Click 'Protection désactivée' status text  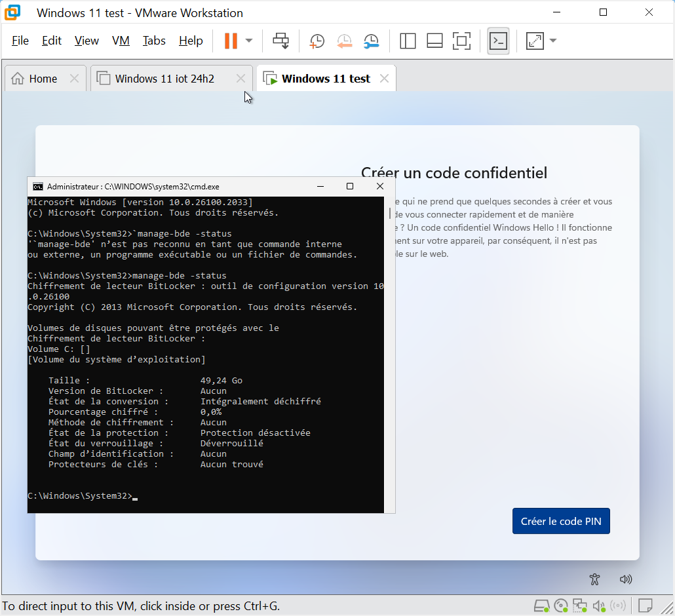point(256,433)
